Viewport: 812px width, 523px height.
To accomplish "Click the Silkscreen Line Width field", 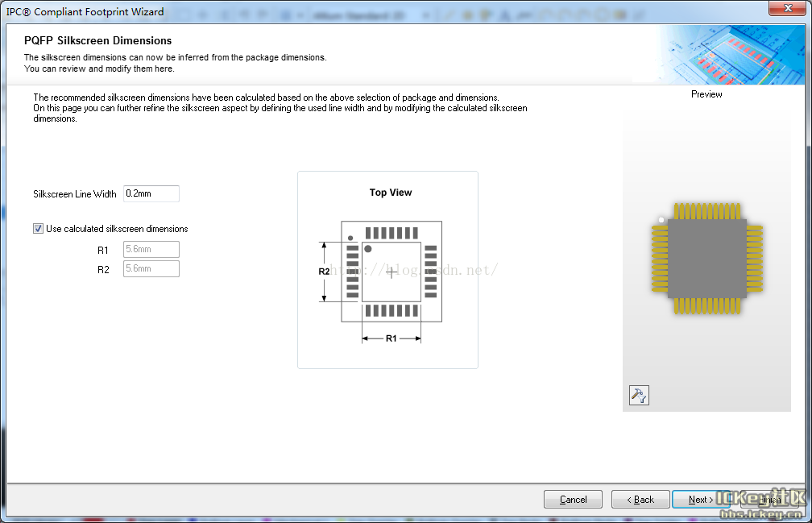I will pos(151,193).
